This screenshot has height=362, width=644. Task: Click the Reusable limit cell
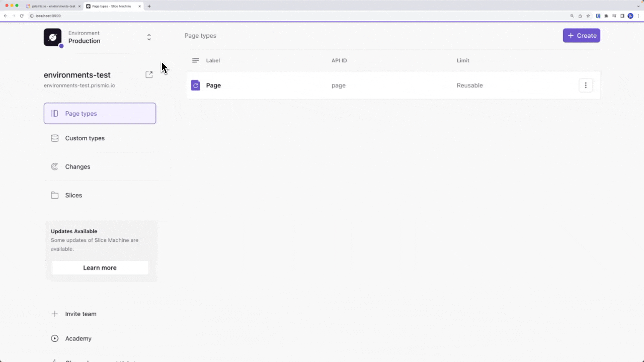(x=470, y=85)
